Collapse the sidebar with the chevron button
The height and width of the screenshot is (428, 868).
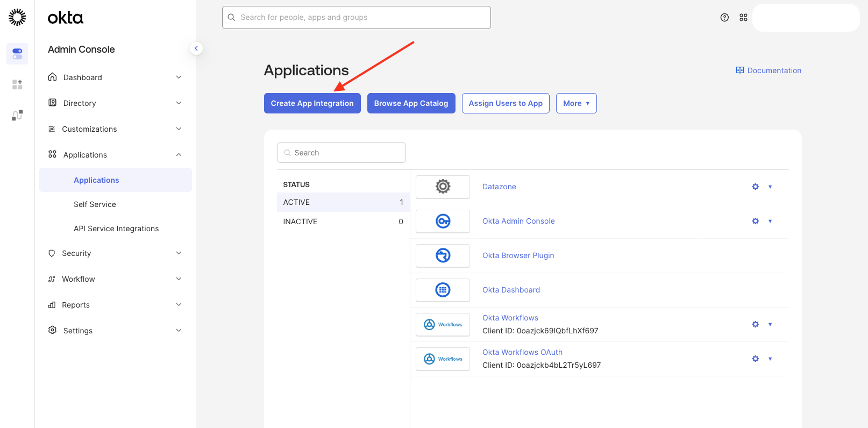[196, 48]
